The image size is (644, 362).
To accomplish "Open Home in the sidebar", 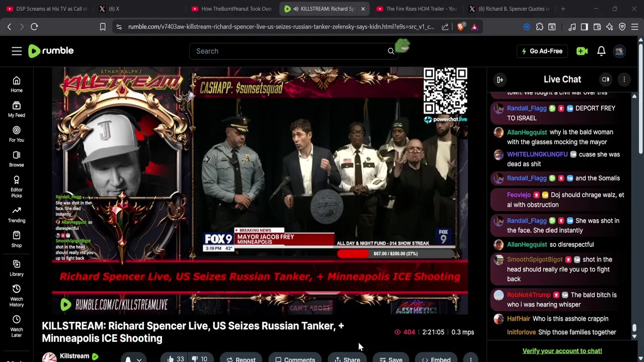I will pyautogui.click(x=17, y=84).
